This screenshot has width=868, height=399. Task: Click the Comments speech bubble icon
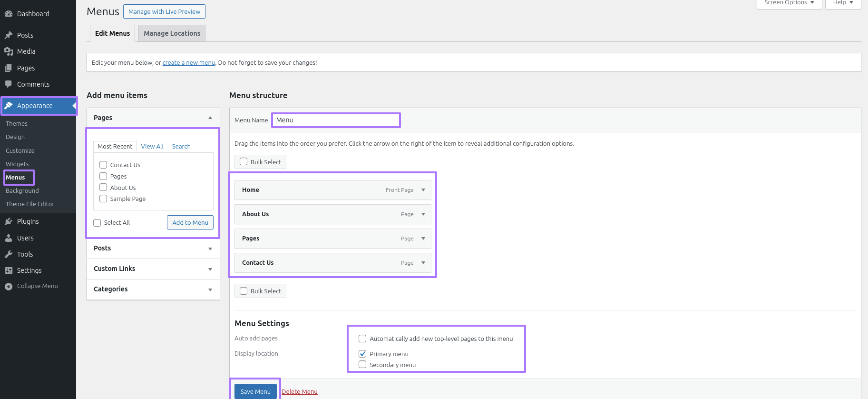pos(9,84)
